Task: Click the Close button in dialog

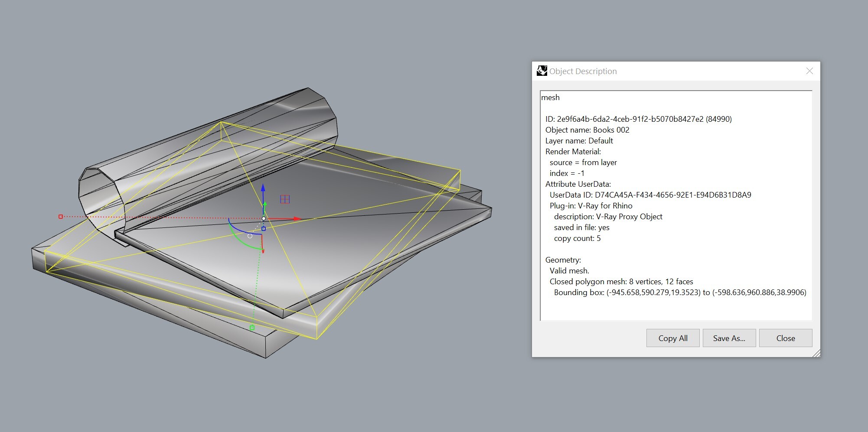Action: (786, 338)
